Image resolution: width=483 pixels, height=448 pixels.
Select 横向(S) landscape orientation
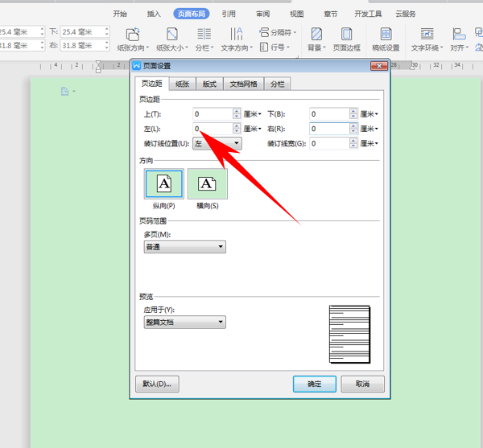click(x=208, y=183)
